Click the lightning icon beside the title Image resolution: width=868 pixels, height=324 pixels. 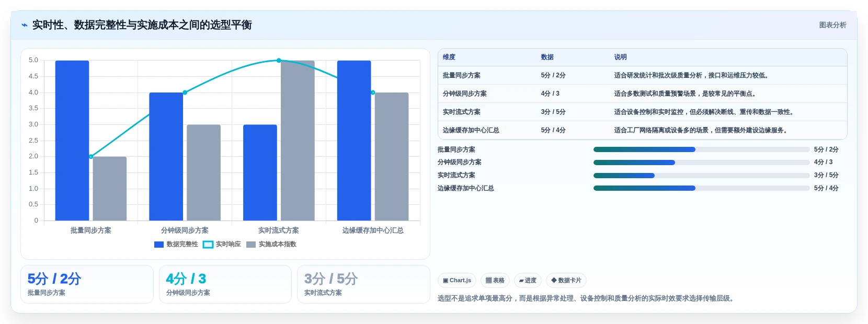24,25
